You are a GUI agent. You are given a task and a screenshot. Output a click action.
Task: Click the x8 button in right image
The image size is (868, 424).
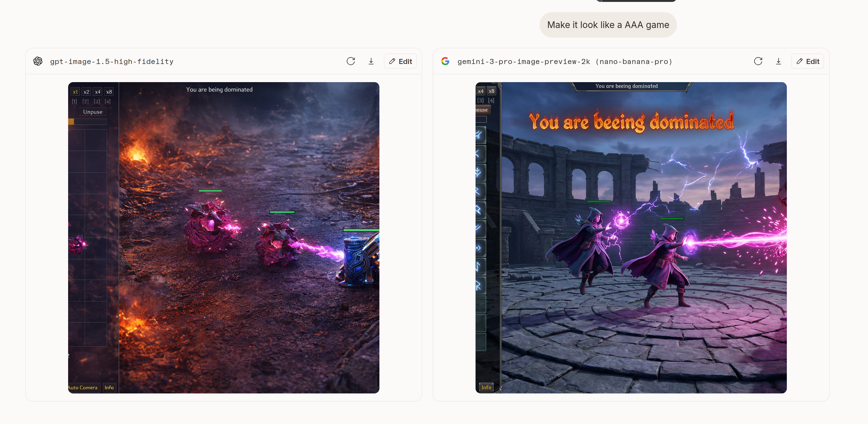(492, 91)
